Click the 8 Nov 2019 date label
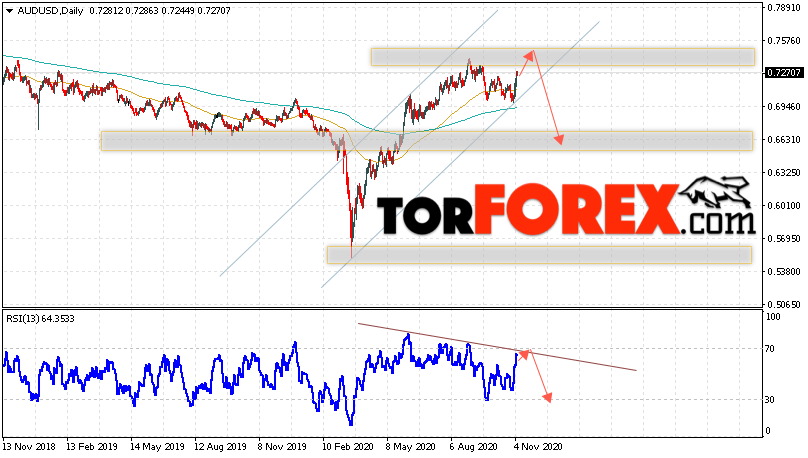Screen dimensions: 808x458 pyautogui.click(x=282, y=447)
